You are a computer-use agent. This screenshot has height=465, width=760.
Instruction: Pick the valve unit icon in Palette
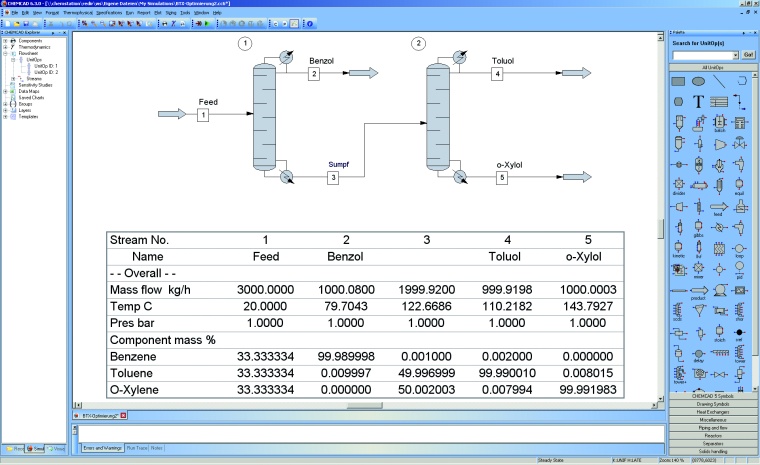(739, 144)
